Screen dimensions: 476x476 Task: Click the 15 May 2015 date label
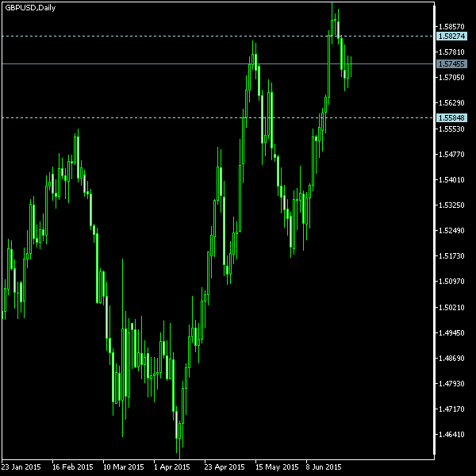[x=277, y=467]
